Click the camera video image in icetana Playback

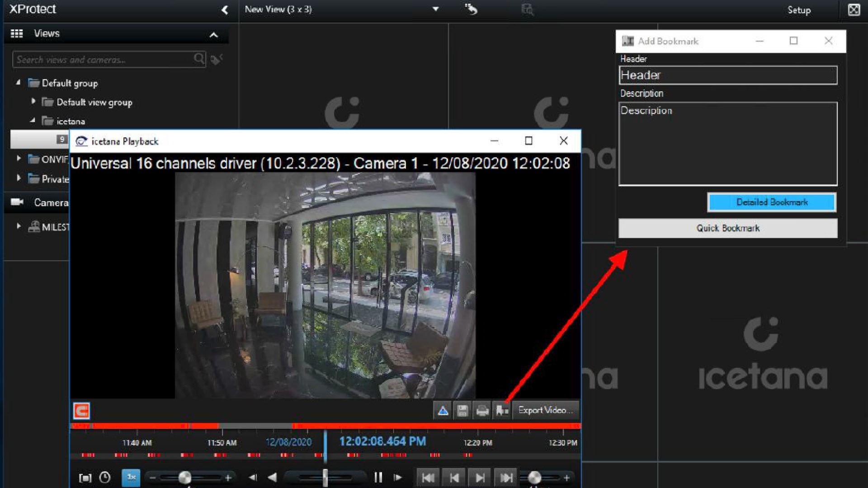pos(325,286)
